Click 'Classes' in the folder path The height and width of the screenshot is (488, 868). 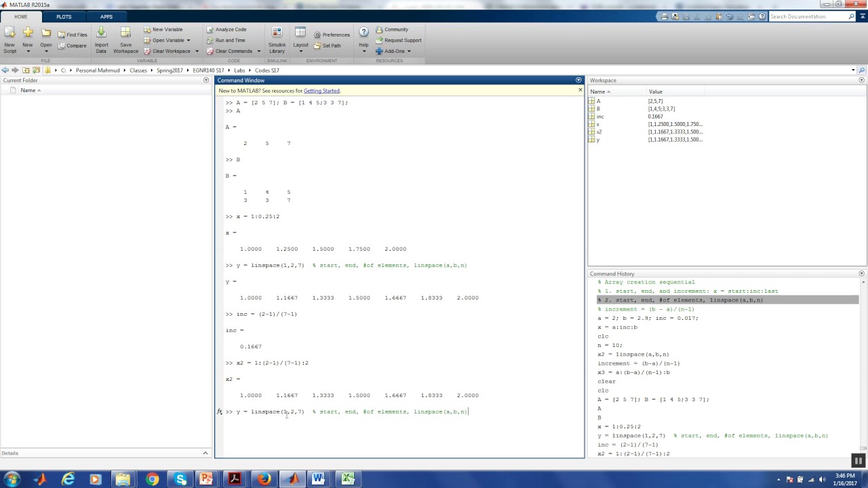click(138, 70)
